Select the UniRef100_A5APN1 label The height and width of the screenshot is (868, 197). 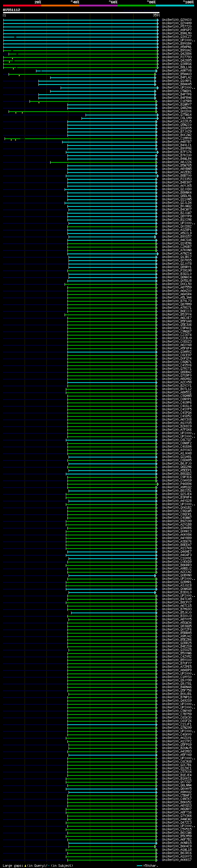pos(177,47)
